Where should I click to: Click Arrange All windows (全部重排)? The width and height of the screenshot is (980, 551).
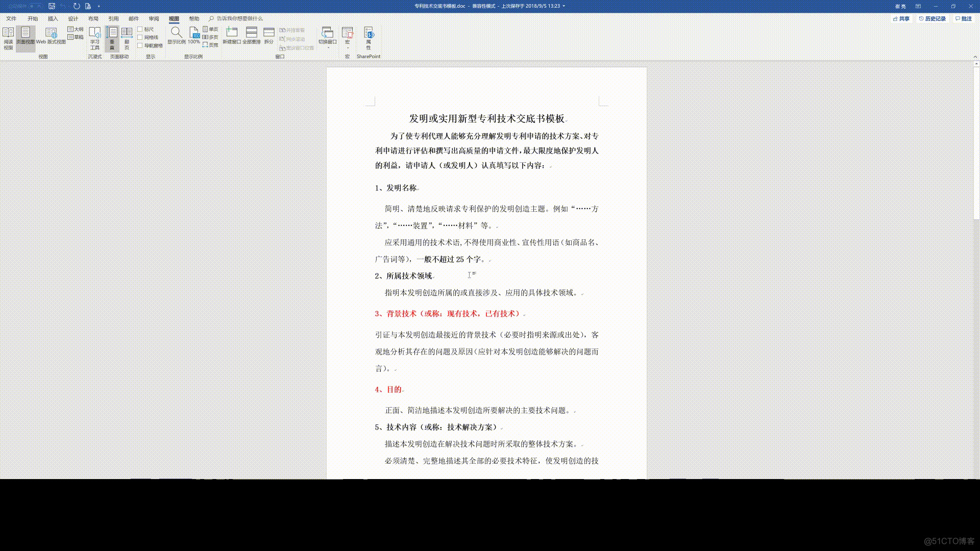tap(252, 36)
